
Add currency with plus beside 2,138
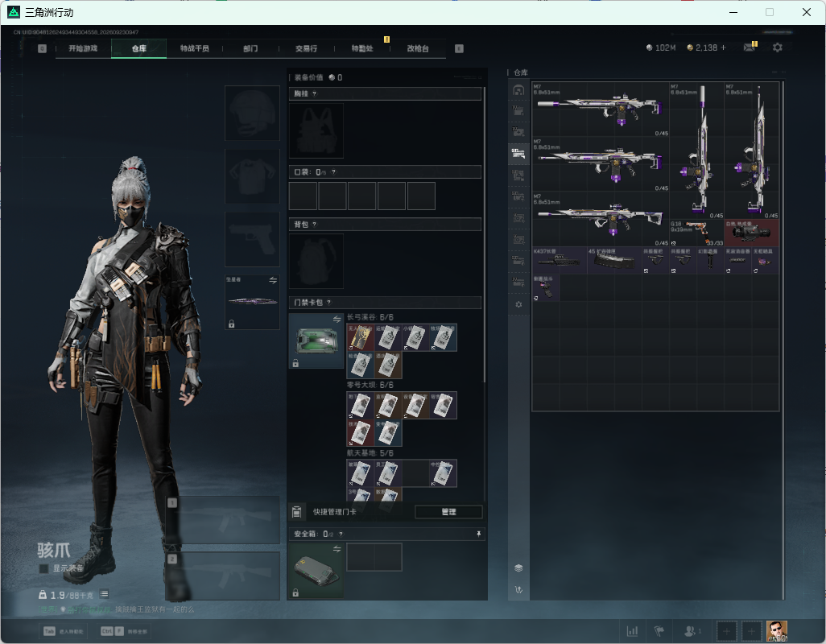[723, 47]
